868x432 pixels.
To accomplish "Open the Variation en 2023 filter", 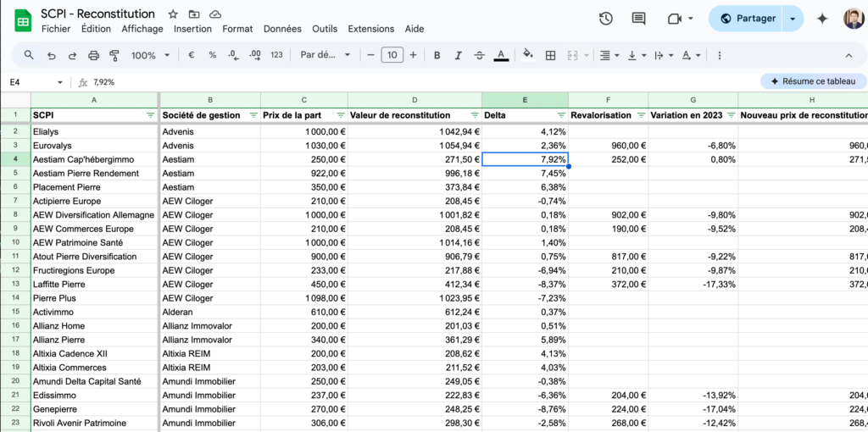I will (731, 115).
